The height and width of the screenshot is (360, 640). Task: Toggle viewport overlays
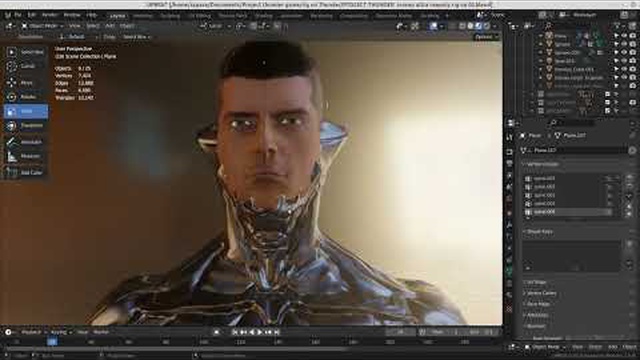point(433,26)
